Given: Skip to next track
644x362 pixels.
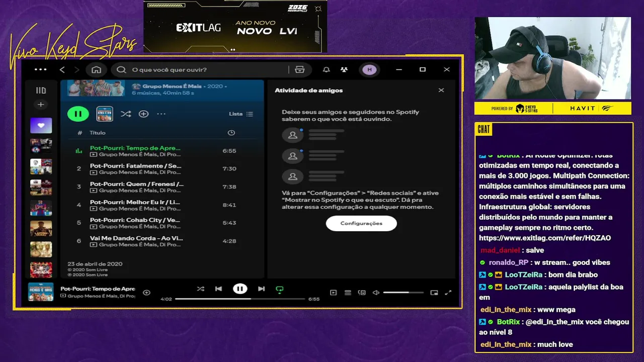Looking at the screenshot, I should tap(261, 289).
